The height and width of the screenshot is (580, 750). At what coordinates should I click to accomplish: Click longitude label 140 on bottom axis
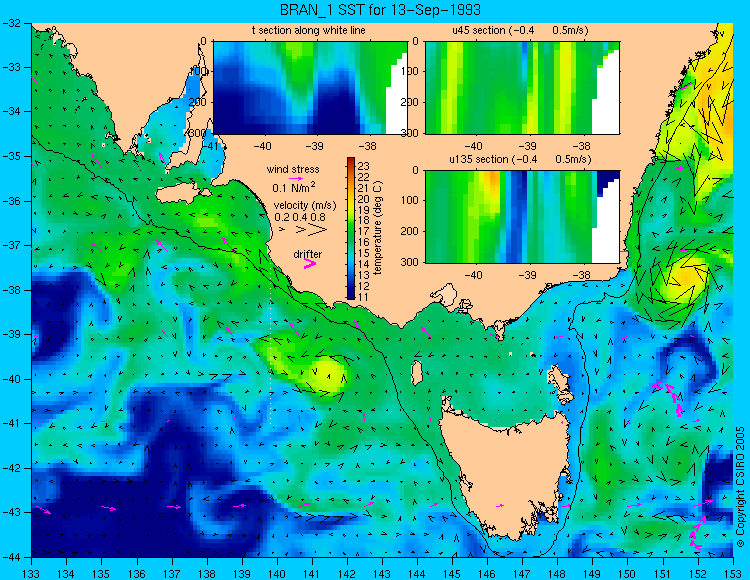point(276,574)
